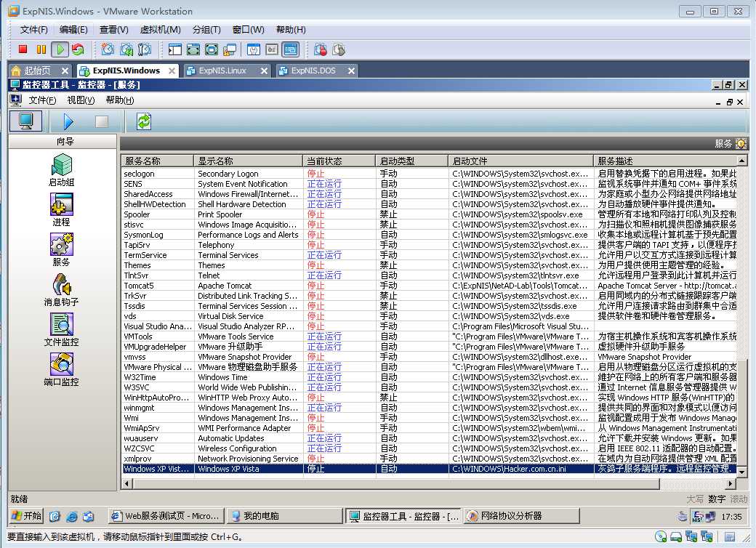Screen dimensions: 756x548
Task: Click the VMware quick switch mode icon
Action: point(212,49)
